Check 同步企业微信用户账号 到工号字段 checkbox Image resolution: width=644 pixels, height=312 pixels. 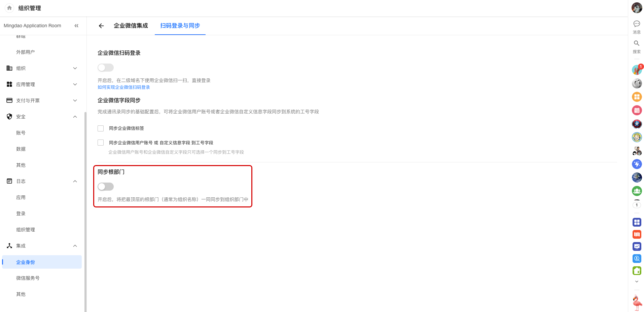click(x=101, y=143)
